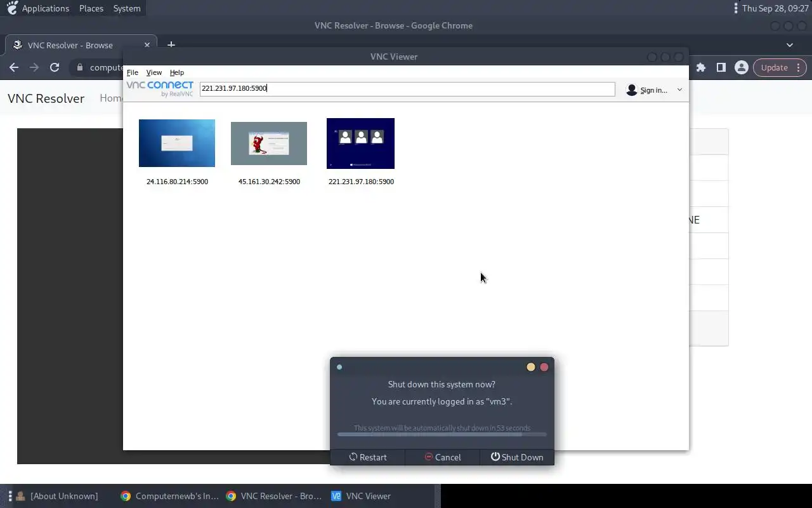Open Chrome extensions puzzle icon
The image size is (812, 508).
click(x=701, y=67)
